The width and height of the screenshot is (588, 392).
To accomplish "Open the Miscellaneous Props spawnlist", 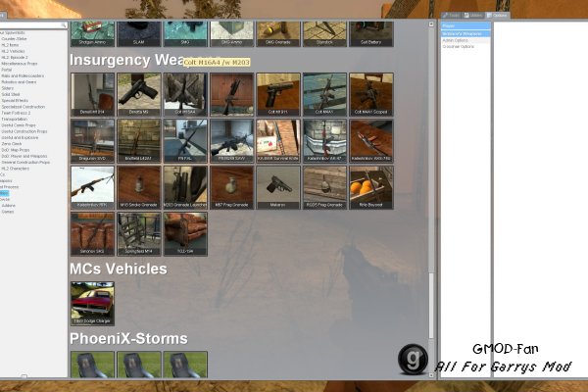I will click(x=20, y=64).
